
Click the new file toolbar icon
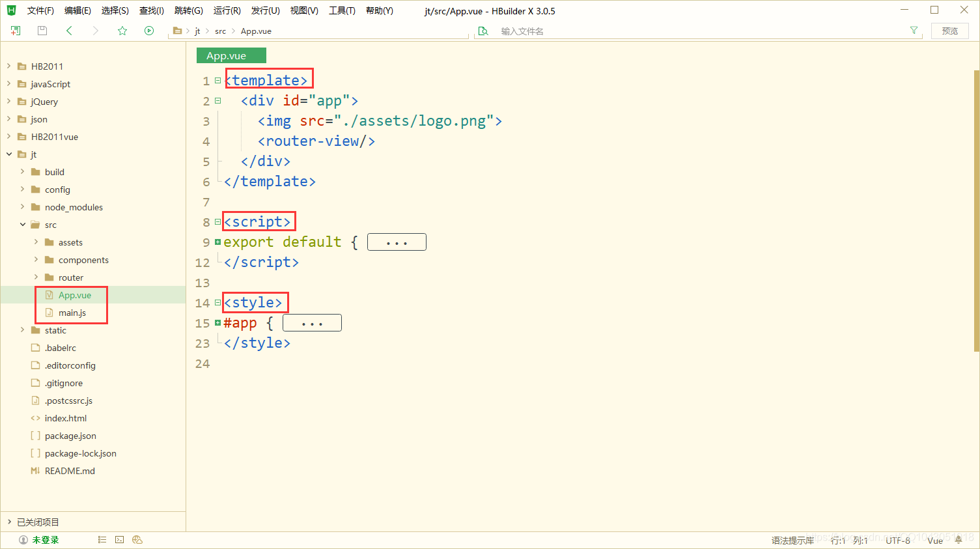[16, 31]
